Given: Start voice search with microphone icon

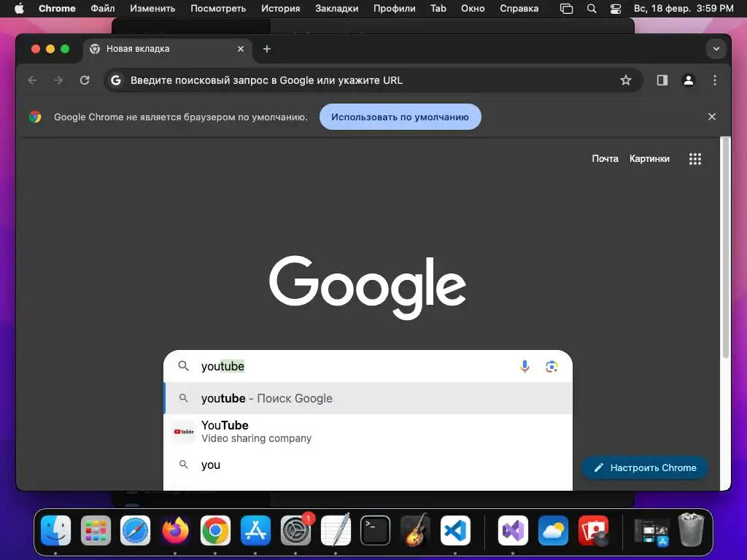Looking at the screenshot, I should [x=525, y=366].
